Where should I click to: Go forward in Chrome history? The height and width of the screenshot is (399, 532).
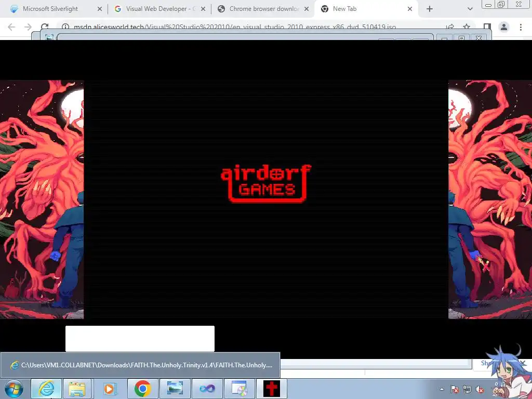28,27
